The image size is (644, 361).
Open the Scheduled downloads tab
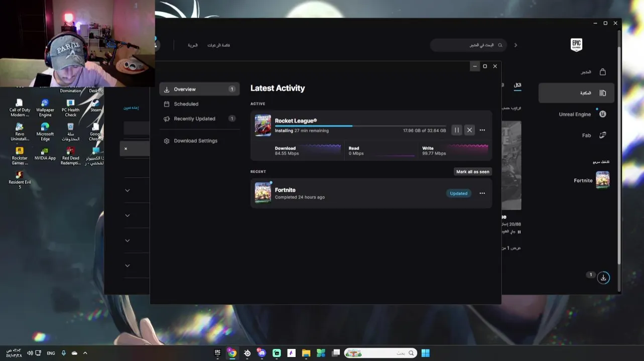click(x=199, y=104)
